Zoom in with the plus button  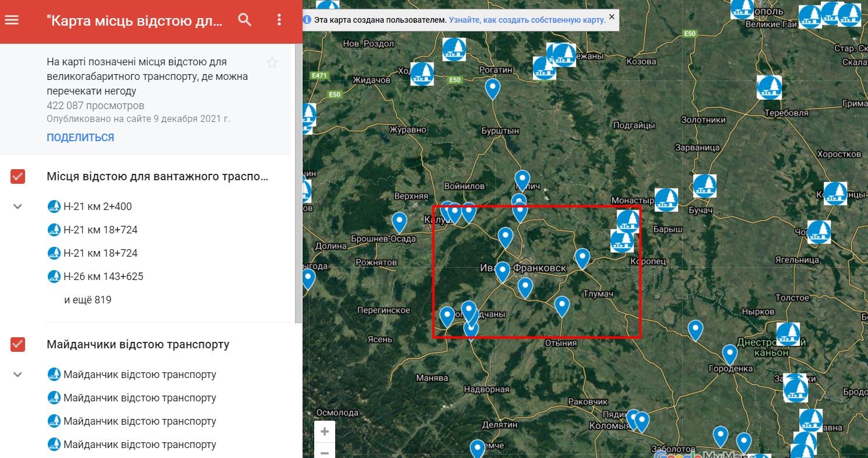pyautogui.click(x=325, y=432)
